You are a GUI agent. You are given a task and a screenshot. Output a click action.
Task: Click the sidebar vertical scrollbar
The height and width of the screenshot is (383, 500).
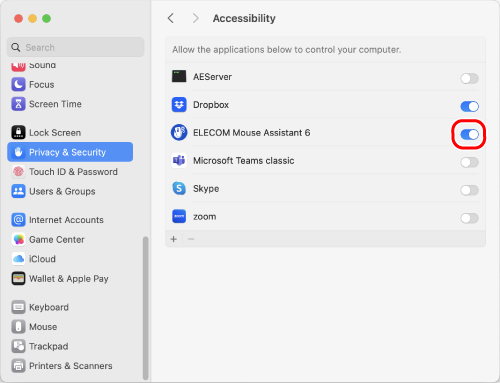145,308
